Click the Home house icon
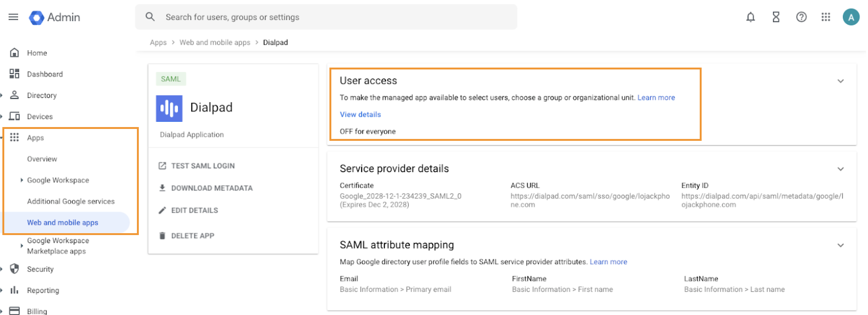 (15, 53)
